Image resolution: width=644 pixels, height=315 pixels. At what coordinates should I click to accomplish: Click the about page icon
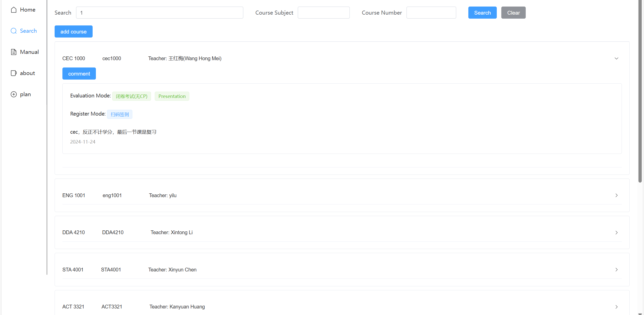[x=14, y=73]
